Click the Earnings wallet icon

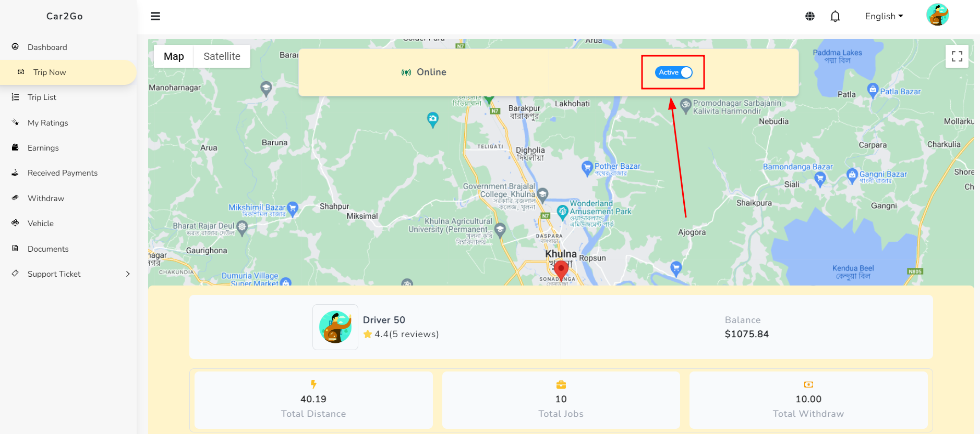pos(15,147)
